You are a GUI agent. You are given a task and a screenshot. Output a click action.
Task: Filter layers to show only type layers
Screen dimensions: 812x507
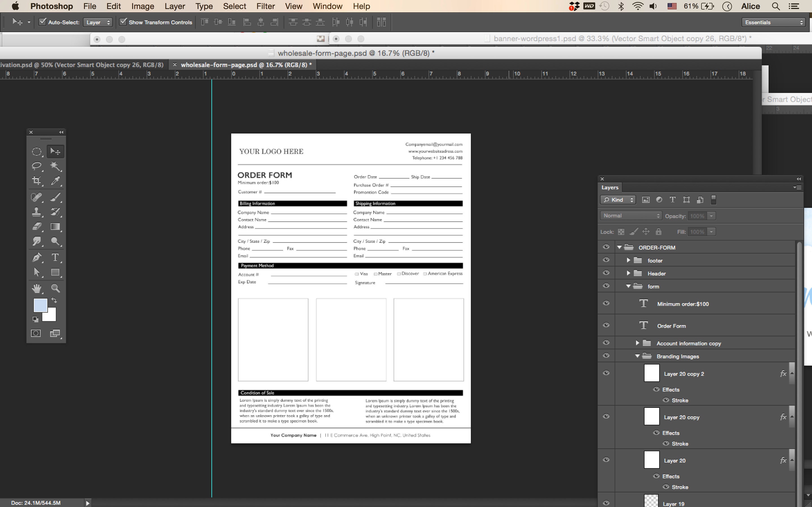click(x=673, y=199)
